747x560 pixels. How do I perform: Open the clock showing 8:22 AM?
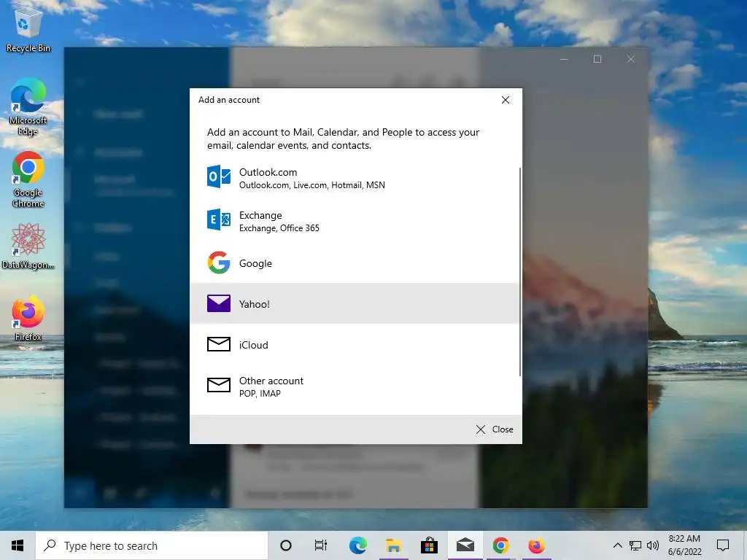pyautogui.click(x=684, y=545)
